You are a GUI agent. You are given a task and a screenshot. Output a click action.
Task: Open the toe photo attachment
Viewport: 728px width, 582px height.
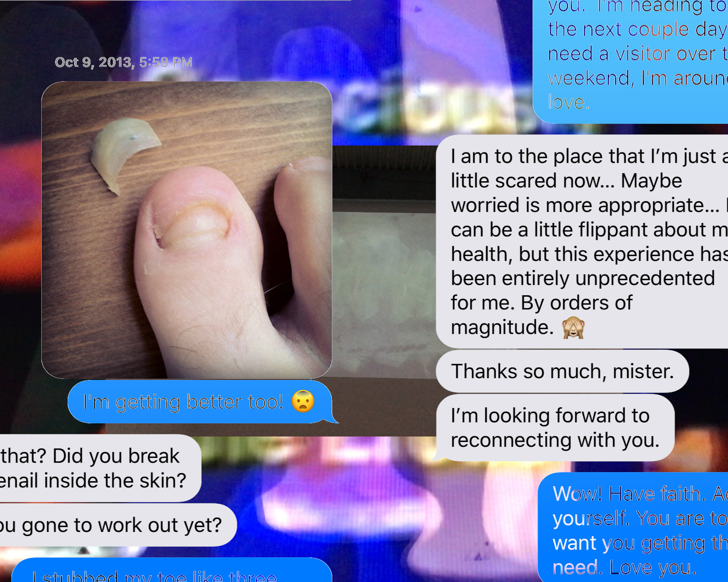(x=187, y=230)
